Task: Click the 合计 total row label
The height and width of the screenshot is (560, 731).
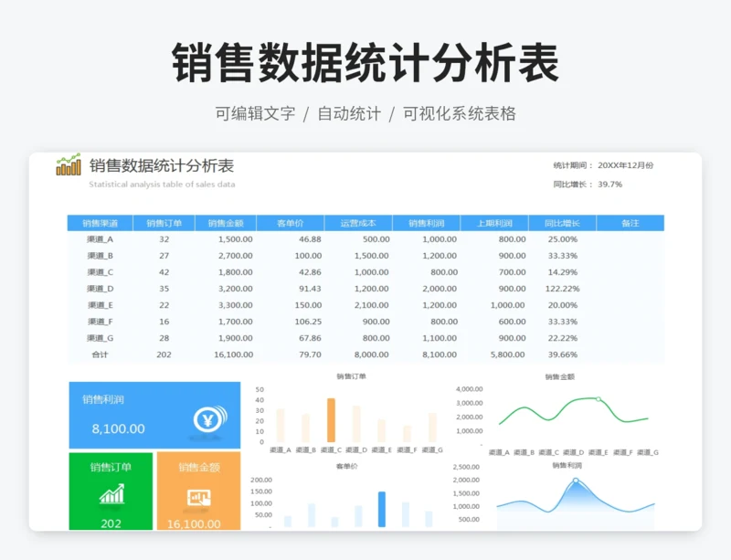Action: [101, 354]
